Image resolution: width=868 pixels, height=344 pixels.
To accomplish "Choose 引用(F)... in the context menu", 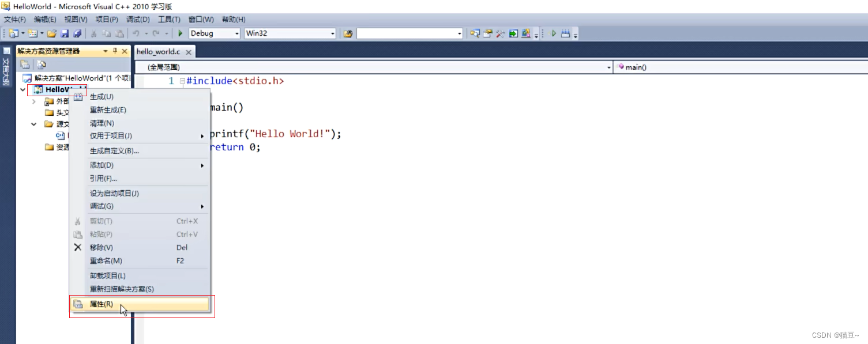I will pyautogui.click(x=140, y=179).
